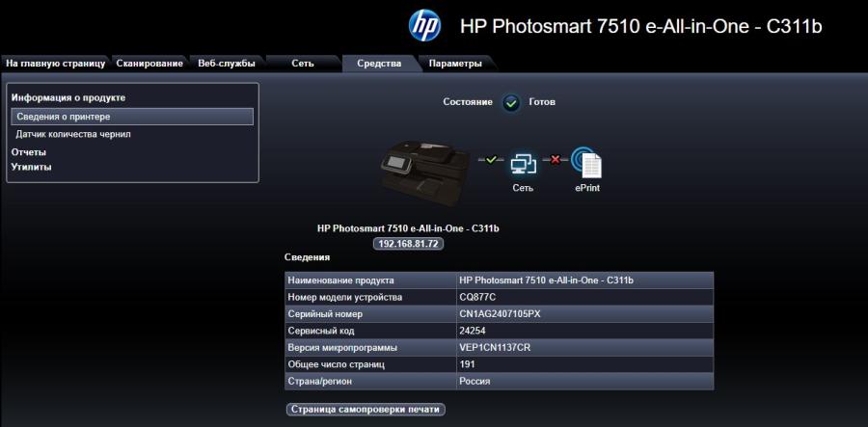868x427 pixels.
Task: Click the Общее число страниц cell
Action: pos(370,364)
